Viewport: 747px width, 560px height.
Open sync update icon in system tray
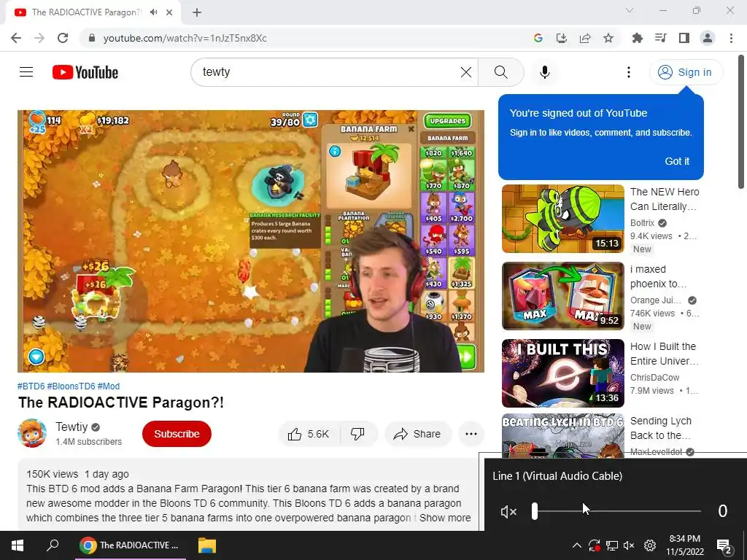pos(594,545)
